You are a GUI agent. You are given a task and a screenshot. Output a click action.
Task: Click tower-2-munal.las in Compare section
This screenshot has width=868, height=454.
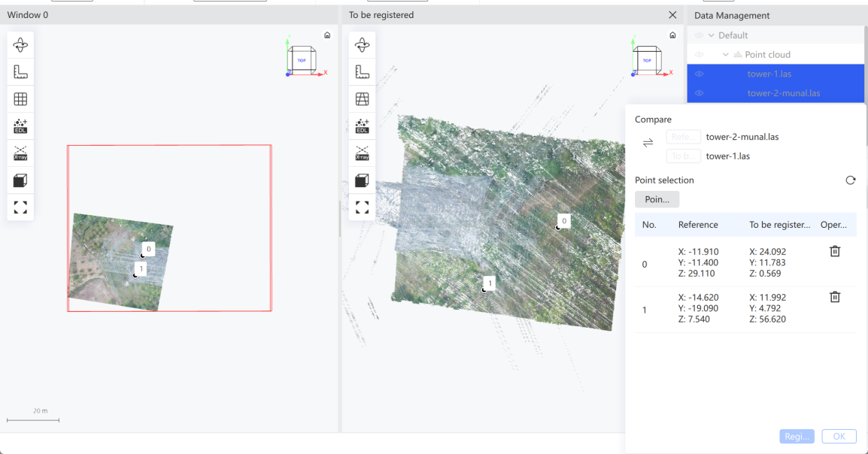[742, 137]
